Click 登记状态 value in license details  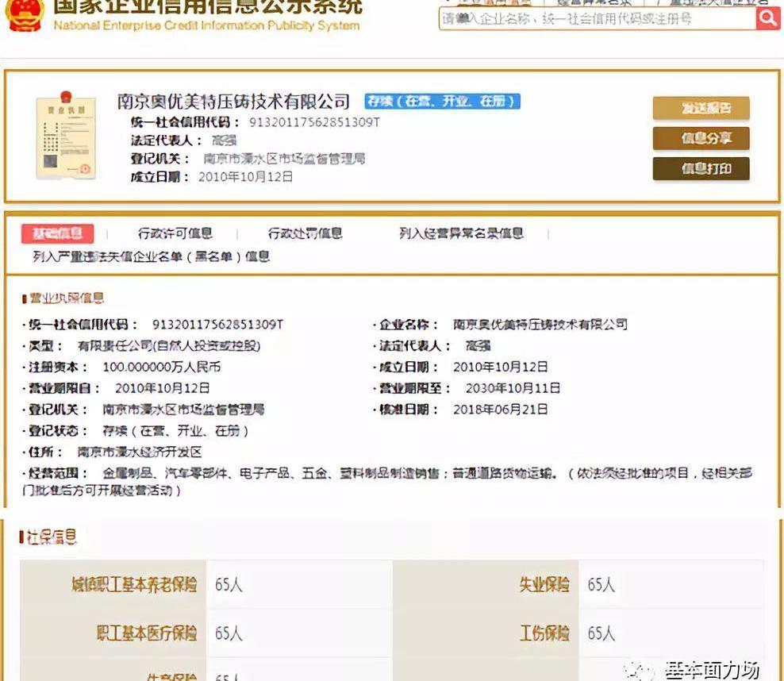(175, 430)
